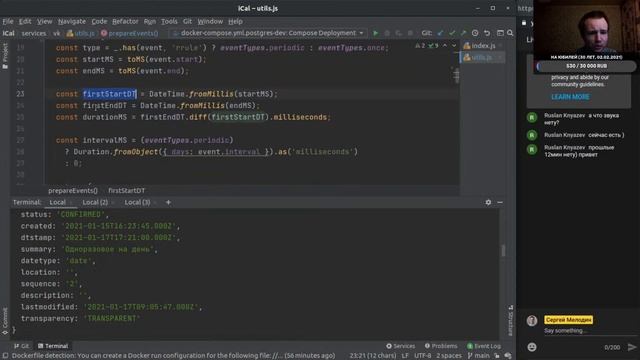Click the Debug icon next to Run
640x360 pixels.
(387, 33)
